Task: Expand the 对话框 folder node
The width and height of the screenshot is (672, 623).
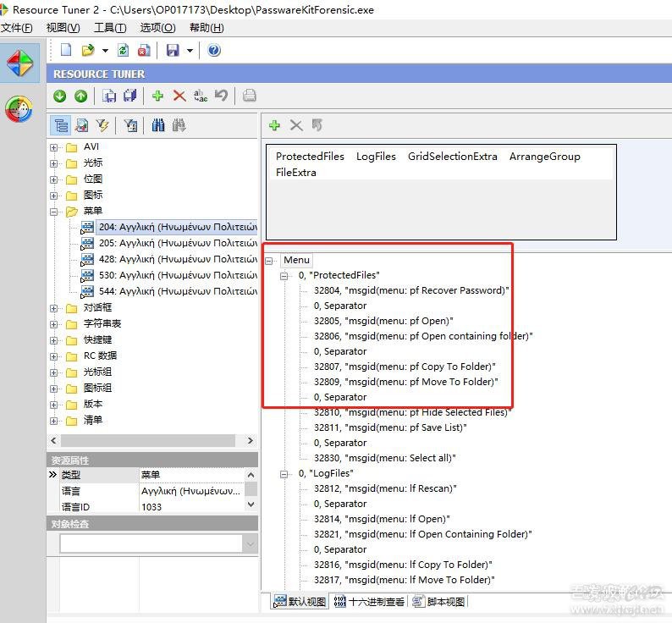Action: coord(53,308)
